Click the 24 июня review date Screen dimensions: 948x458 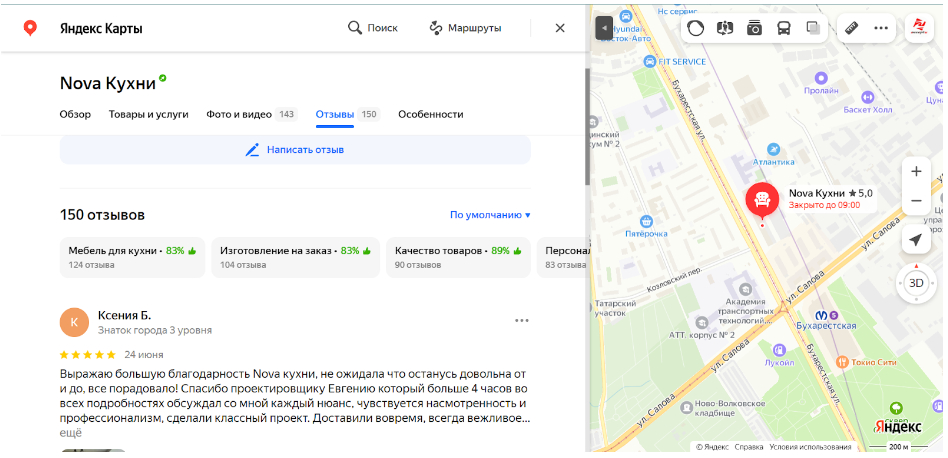pyautogui.click(x=144, y=355)
